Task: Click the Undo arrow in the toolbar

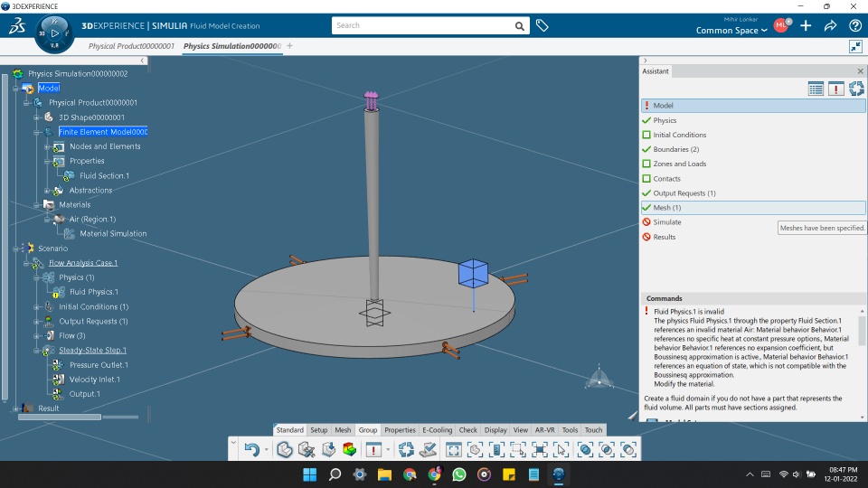Action: pos(252,449)
